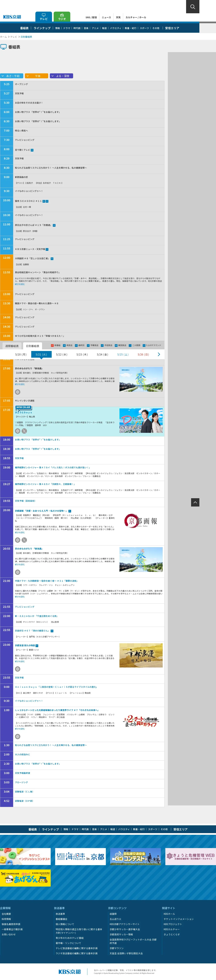Select アニメ genre in navigation bar
Screen dimensions: 216x980
point(95,28)
